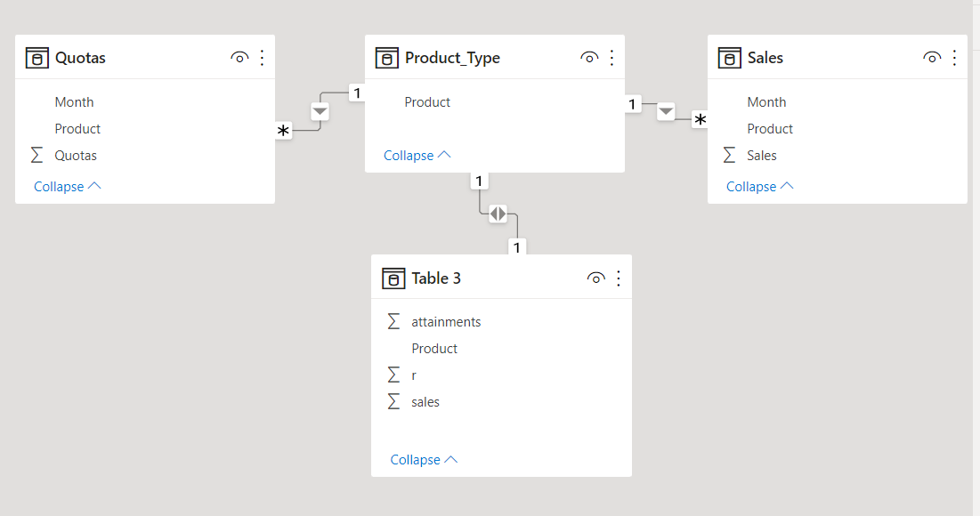Click the Product_Type table title
This screenshot has width=980, height=516.
(x=452, y=58)
